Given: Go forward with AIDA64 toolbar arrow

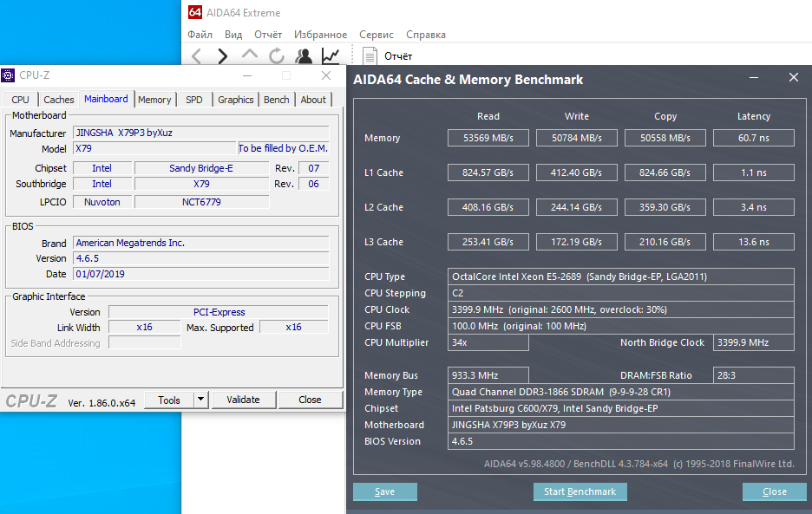Looking at the screenshot, I should [x=223, y=55].
